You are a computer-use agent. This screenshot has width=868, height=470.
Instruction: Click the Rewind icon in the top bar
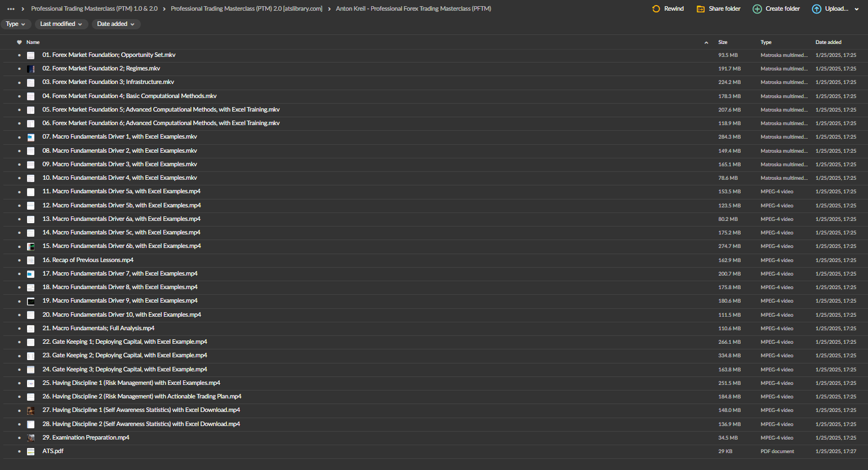(x=656, y=9)
